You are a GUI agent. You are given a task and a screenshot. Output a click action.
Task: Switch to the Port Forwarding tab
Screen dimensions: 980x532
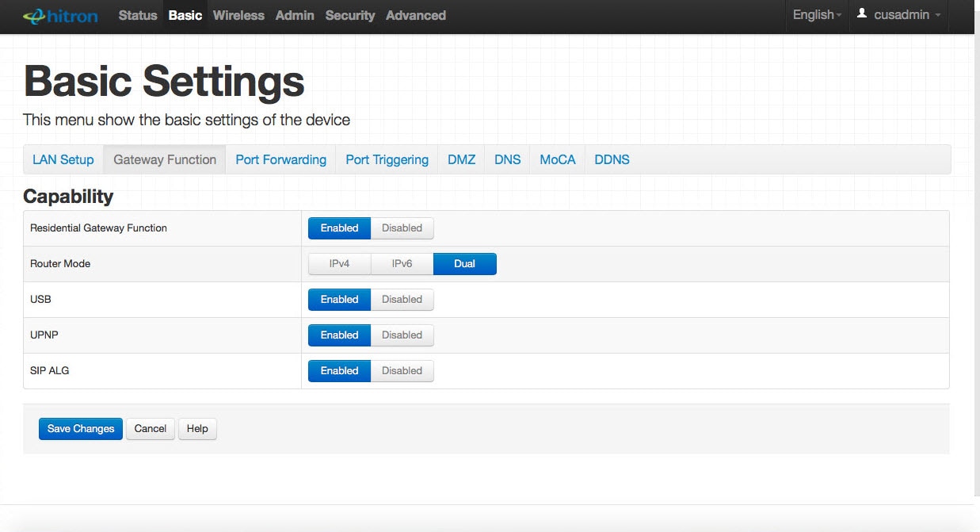click(280, 159)
